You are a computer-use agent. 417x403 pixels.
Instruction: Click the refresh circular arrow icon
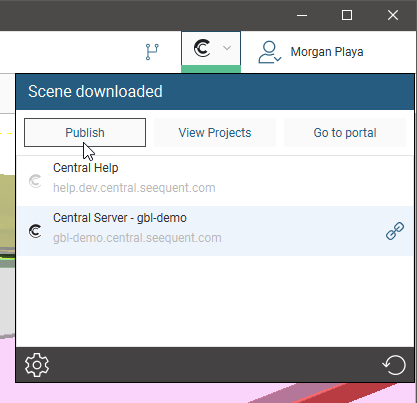(394, 365)
